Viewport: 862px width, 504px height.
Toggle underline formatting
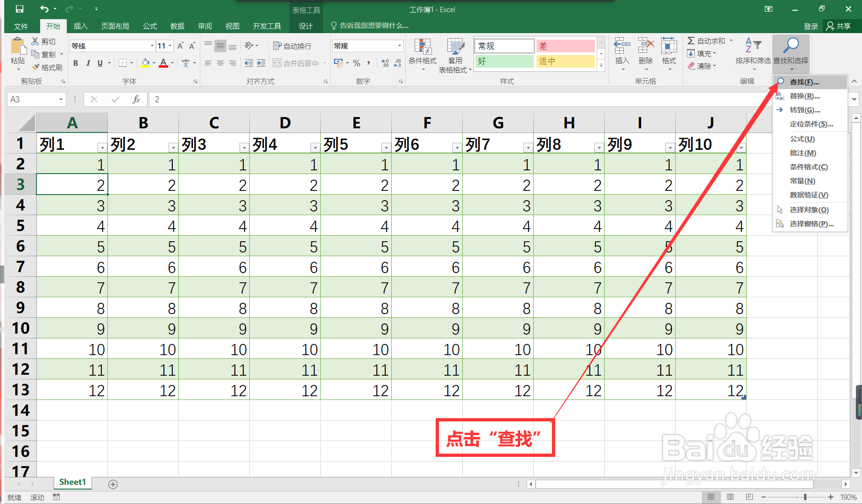[x=100, y=63]
